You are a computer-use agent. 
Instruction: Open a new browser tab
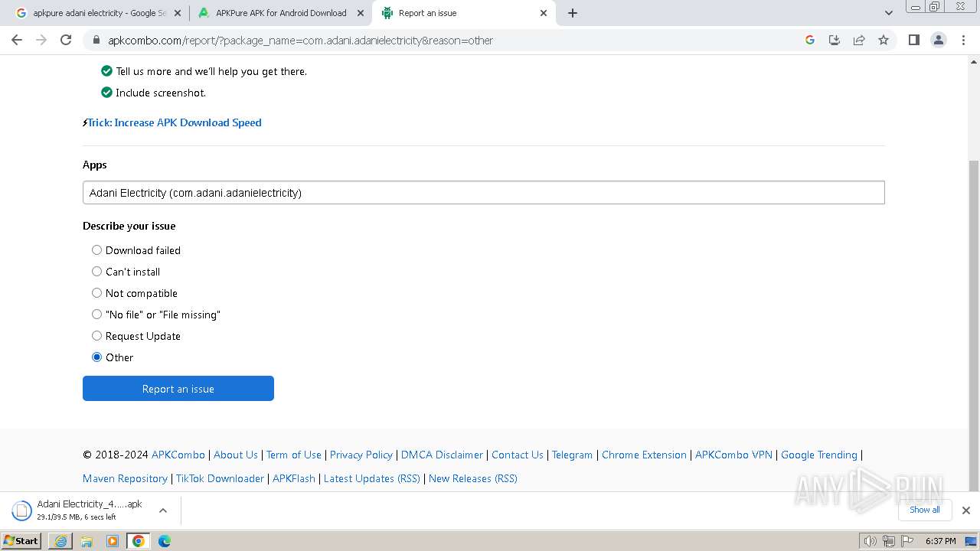(573, 13)
